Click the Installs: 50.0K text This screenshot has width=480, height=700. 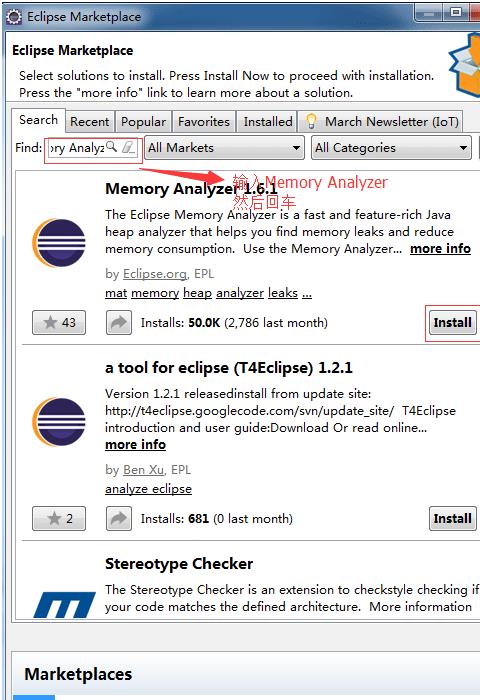coord(180,322)
